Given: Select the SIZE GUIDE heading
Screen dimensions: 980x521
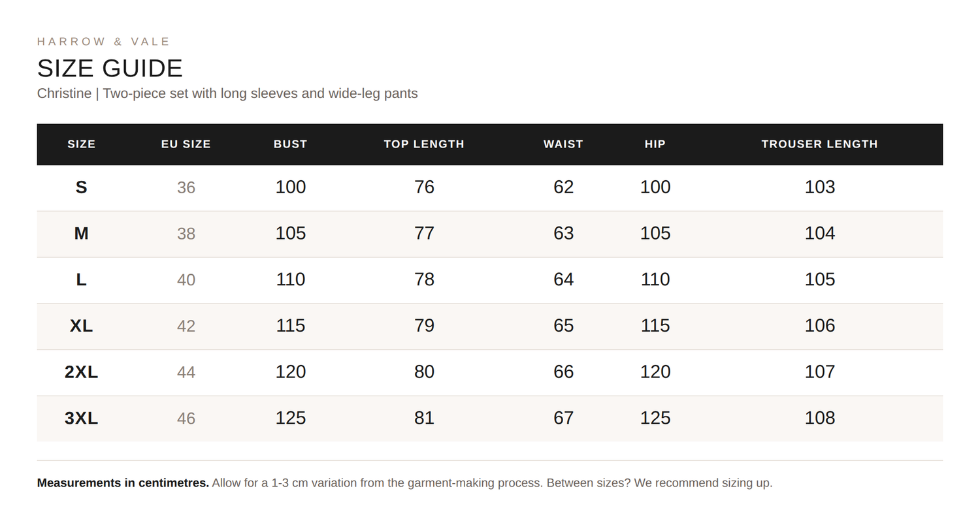Looking at the screenshot, I should click(x=110, y=69).
